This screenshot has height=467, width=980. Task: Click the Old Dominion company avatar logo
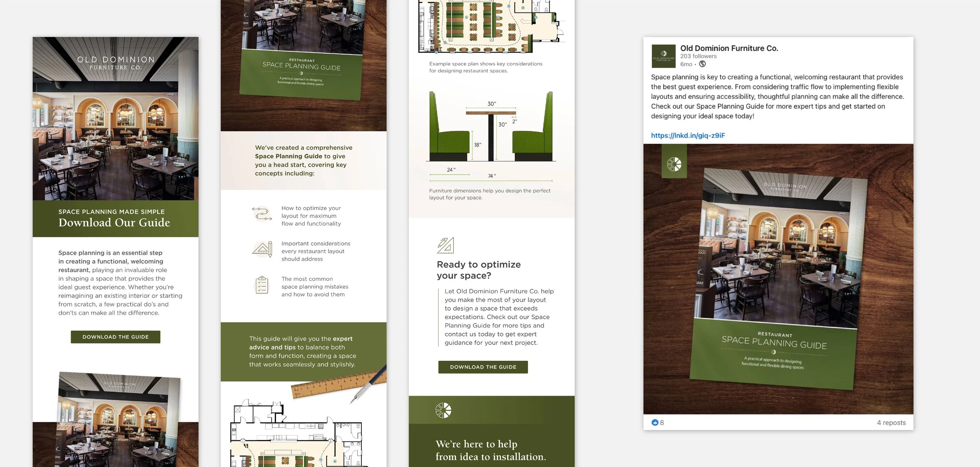click(x=663, y=56)
